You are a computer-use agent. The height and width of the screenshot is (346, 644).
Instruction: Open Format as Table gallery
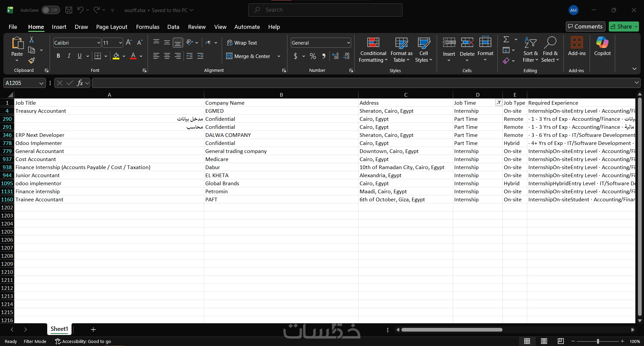[x=401, y=50]
